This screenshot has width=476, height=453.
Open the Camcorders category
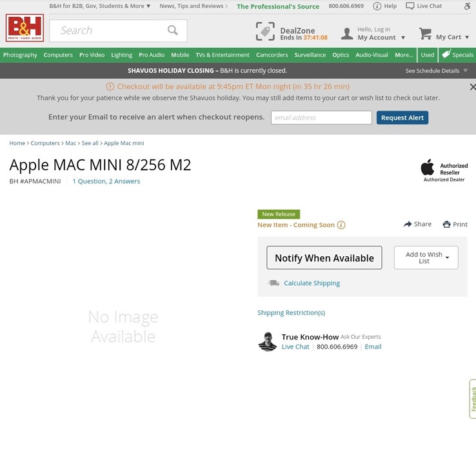pos(272,55)
